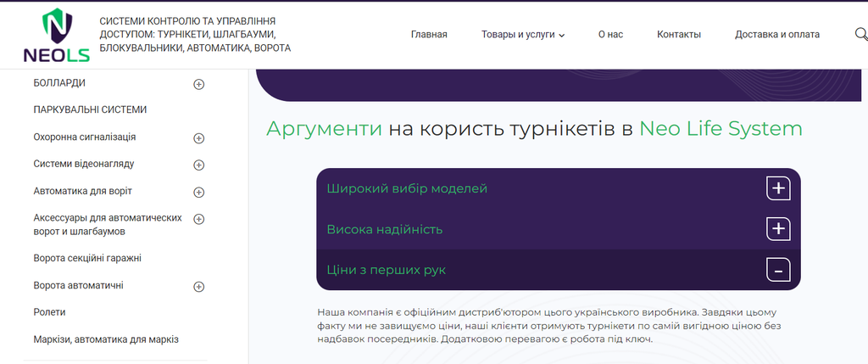Collapse Ціни з перших рук minus
Viewport: 868px width, 364px height.
coord(778,270)
